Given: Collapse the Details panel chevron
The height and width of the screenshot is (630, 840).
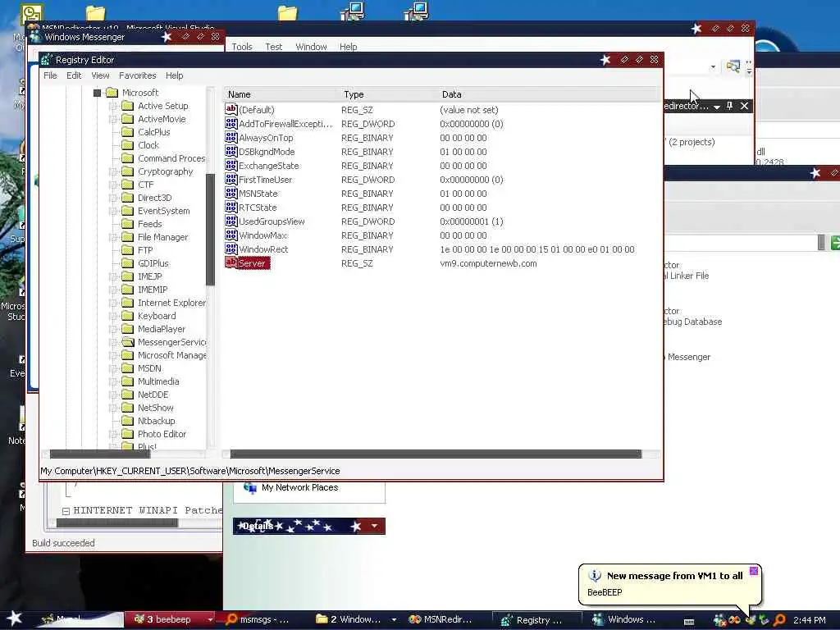Looking at the screenshot, I should [x=374, y=526].
